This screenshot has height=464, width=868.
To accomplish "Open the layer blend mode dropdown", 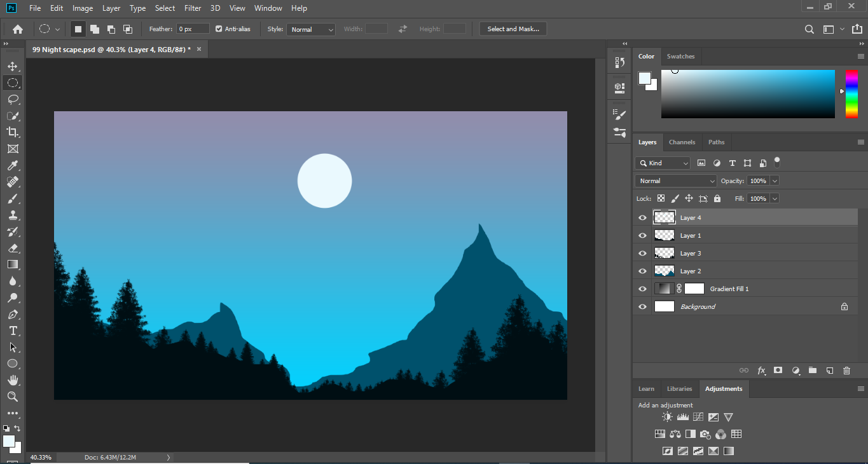I will (675, 181).
